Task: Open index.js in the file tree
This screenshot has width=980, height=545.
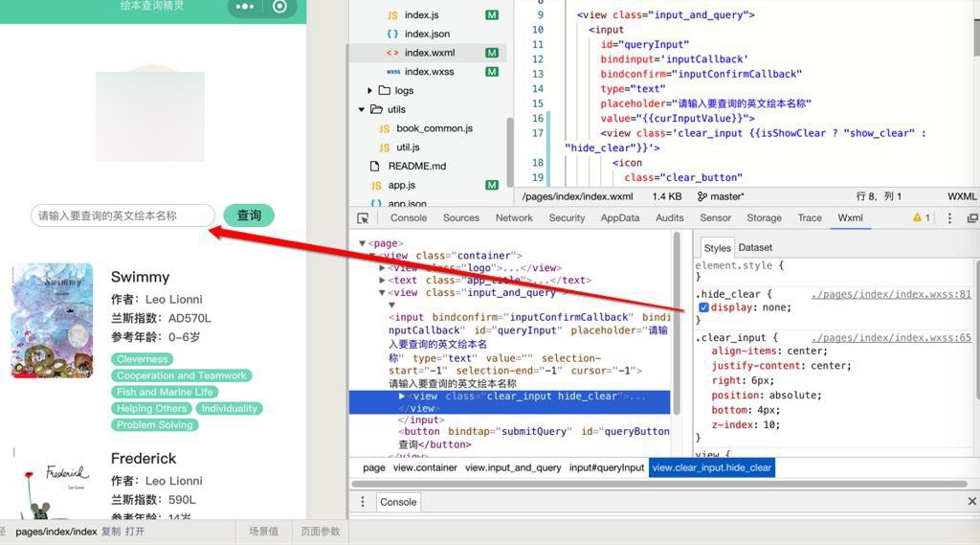Action: [x=421, y=15]
